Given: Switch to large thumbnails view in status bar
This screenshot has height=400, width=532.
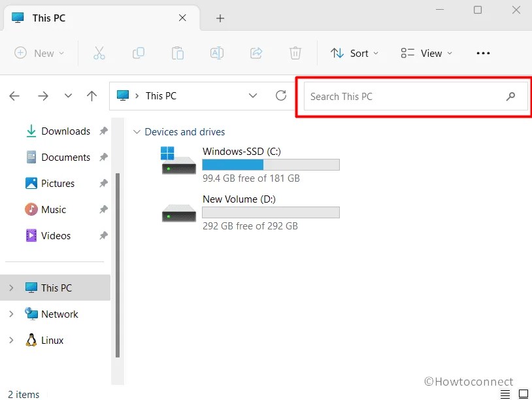Looking at the screenshot, I should pyautogui.click(x=523, y=393).
